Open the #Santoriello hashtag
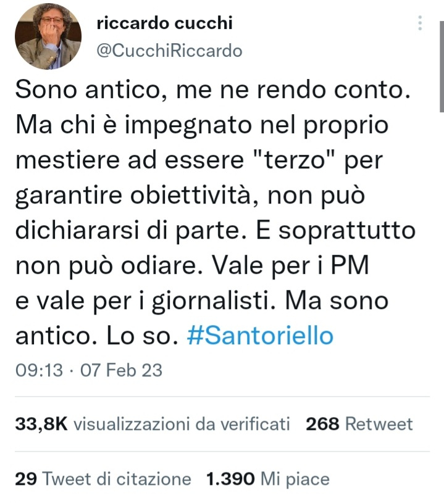 point(260,336)
